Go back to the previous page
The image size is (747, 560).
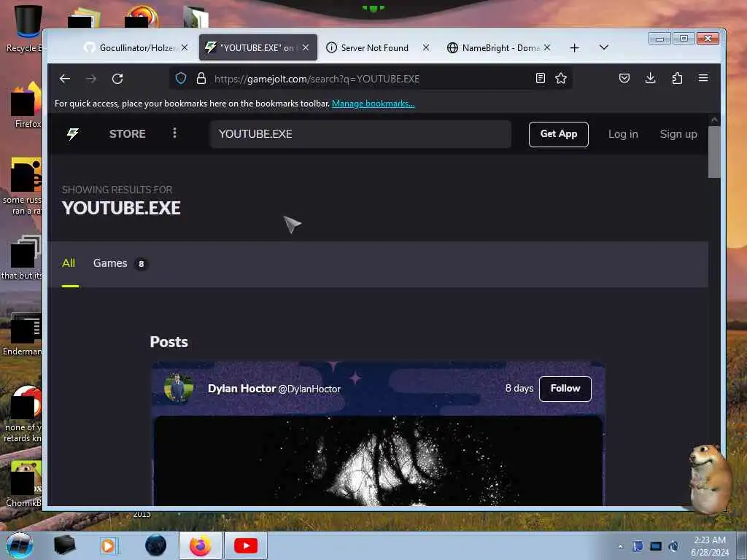pyautogui.click(x=65, y=79)
